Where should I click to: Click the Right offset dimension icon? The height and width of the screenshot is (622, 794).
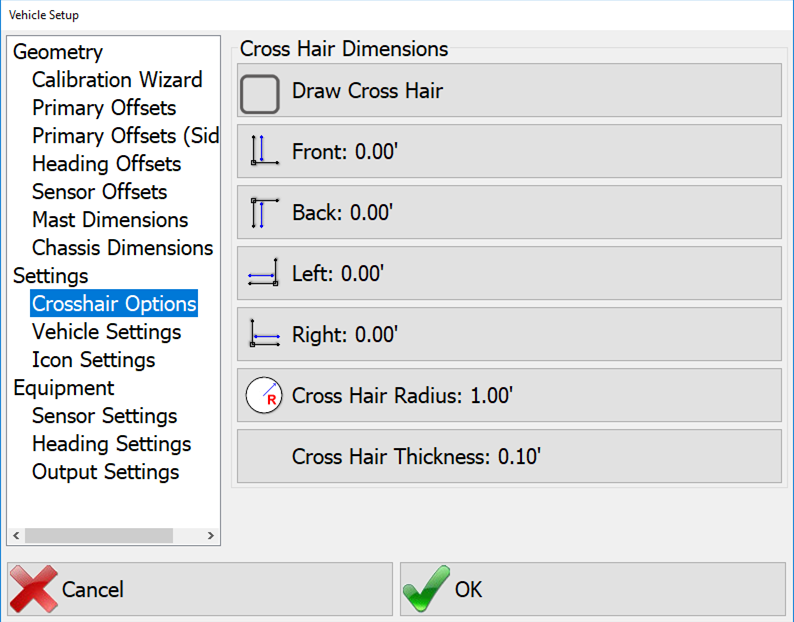(x=265, y=333)
